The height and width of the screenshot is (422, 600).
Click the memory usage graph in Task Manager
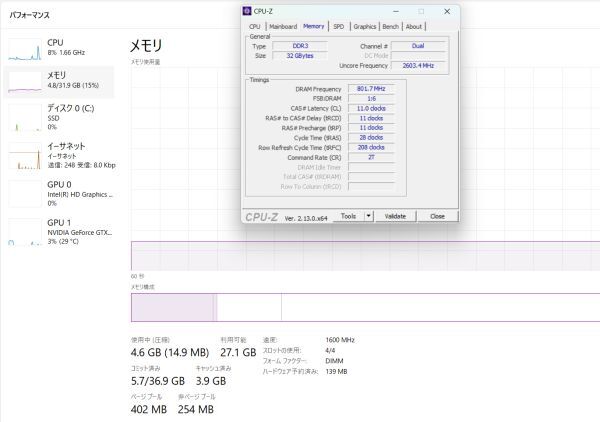click(x=365, y=169)
